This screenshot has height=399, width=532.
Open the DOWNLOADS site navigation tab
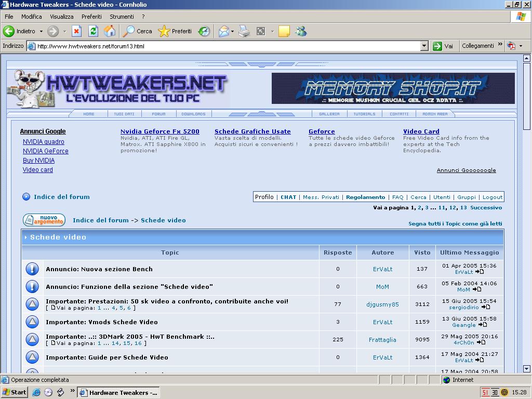[x=193, y=114]
